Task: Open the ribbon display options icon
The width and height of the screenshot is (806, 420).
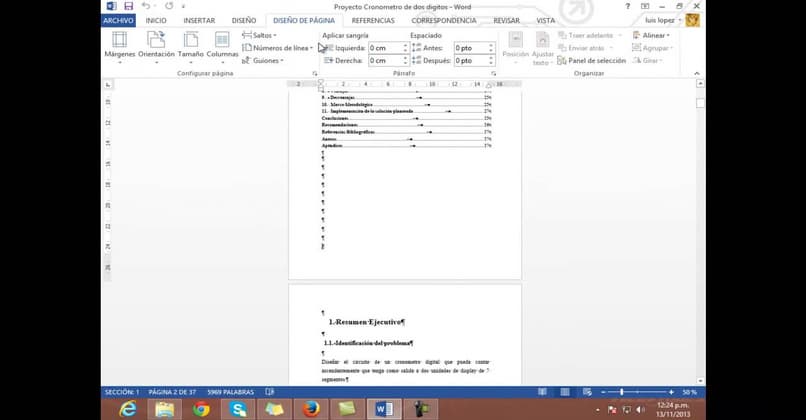Action: (645, 6)
